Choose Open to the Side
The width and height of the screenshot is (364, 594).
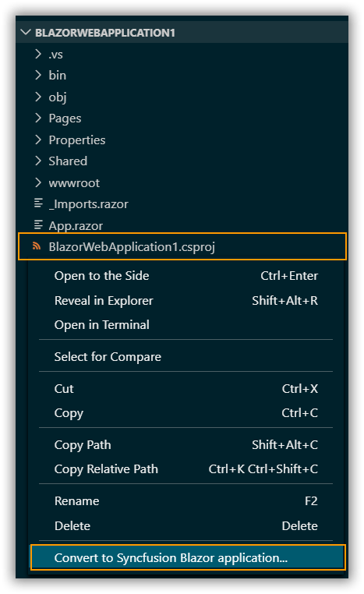186,276
